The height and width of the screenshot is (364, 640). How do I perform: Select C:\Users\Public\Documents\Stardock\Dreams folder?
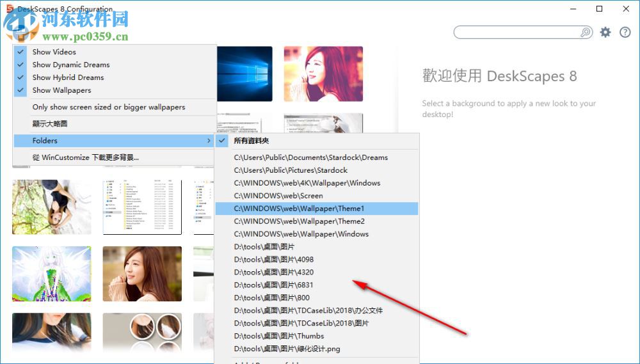coord(317,157)
